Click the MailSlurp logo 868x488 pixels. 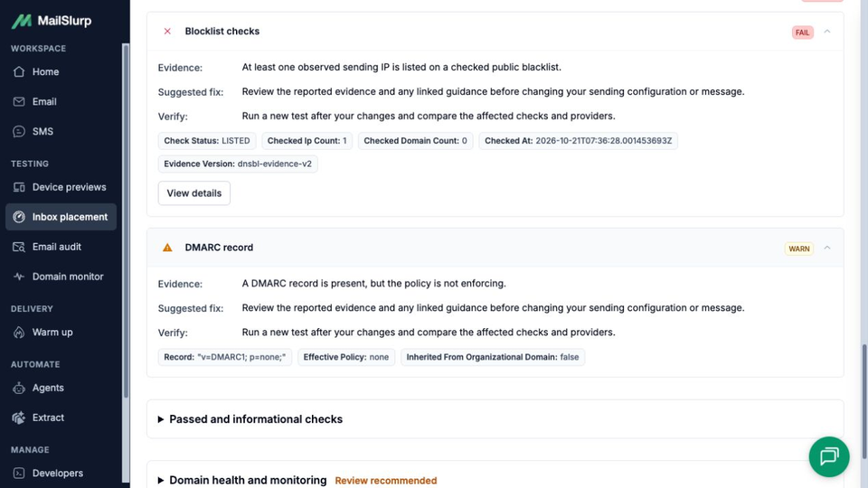[x=52, y=21]
